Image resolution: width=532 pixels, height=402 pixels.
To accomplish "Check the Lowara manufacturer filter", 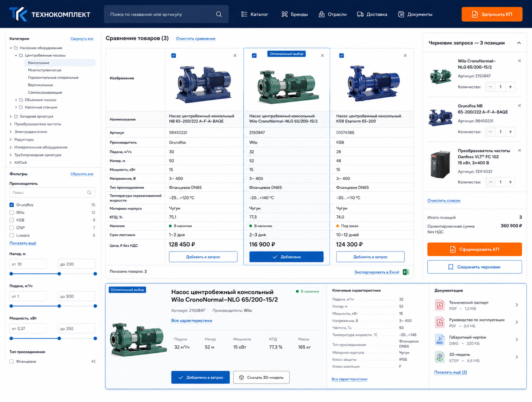I will (x=12, y=235).
